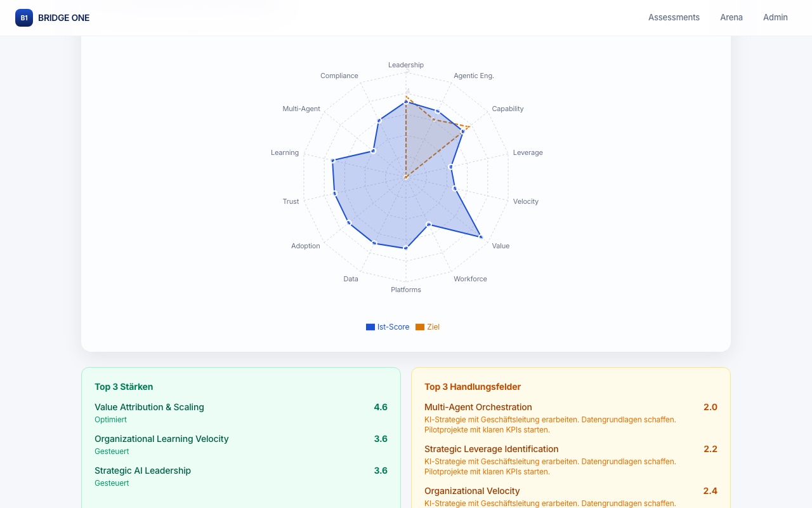Toggle the Ziel legend swatch
The width and height of the screenshot is (812, 508).
[x=420, y=327]
